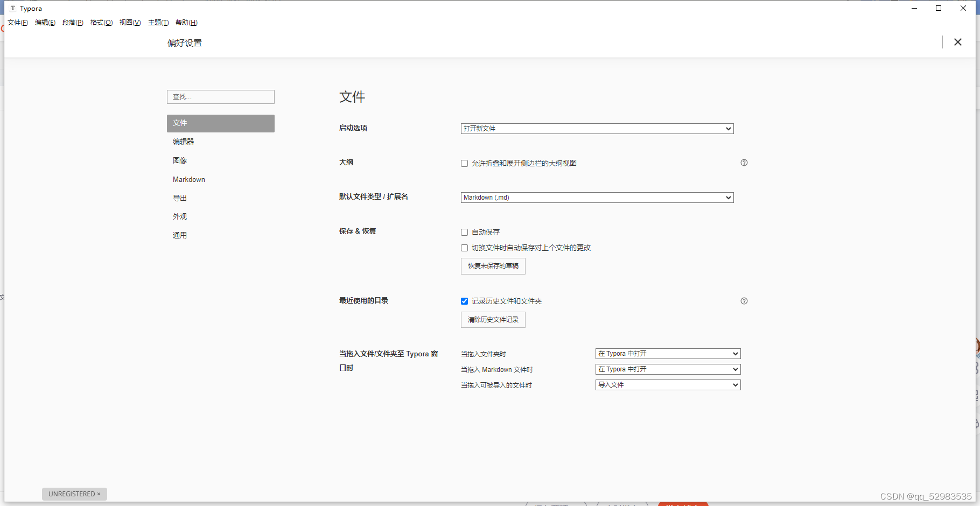Open the 当拖入可被导入的文件时 dropdown

coord(668,385)
